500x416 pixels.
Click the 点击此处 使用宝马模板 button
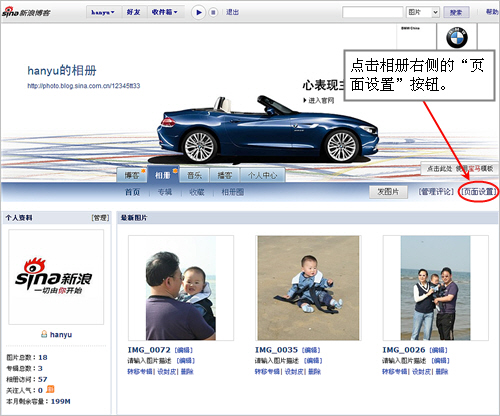tap(460, 168)
